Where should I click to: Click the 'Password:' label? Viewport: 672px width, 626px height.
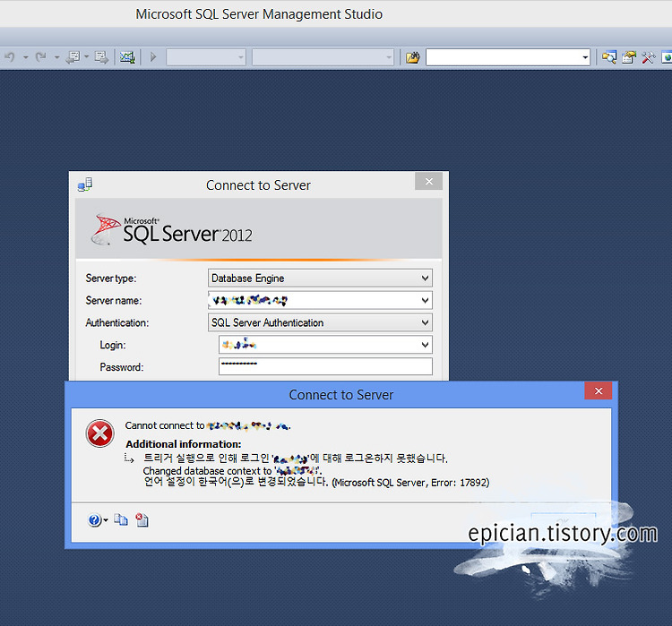pyautogui.click(x=122, y=367)
